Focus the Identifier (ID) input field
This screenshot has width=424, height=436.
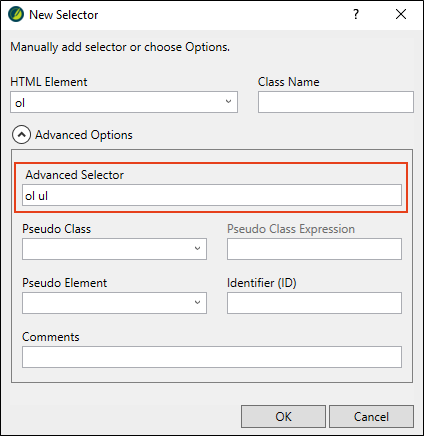click(314, 303)
